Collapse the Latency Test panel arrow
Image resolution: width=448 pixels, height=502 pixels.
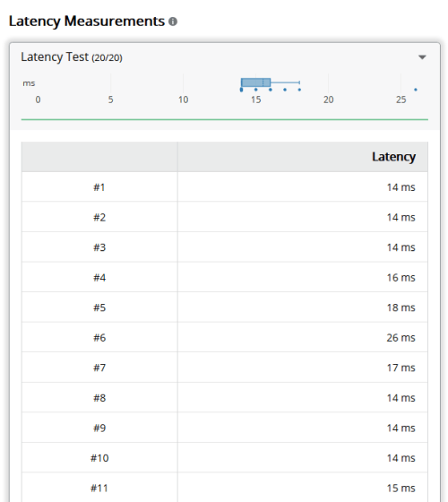pos(422,57)
